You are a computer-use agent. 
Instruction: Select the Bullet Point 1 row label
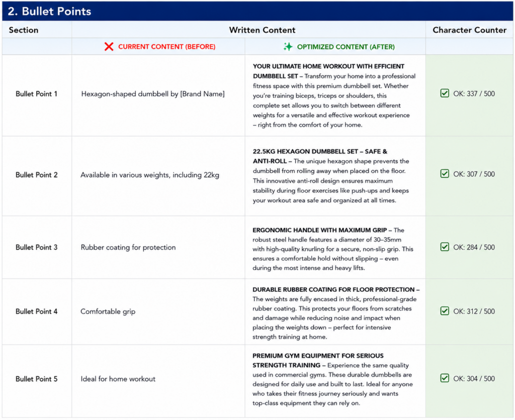coord(36,94)
